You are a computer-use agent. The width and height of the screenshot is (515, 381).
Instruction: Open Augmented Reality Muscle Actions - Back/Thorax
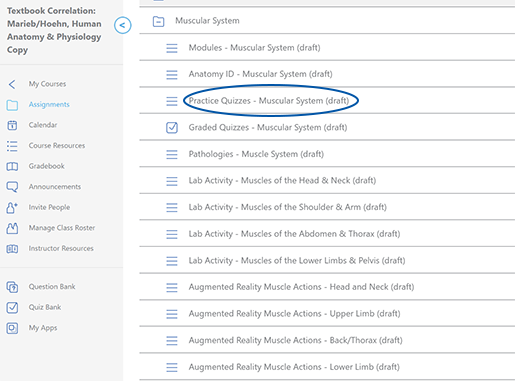tap(295, 340)
